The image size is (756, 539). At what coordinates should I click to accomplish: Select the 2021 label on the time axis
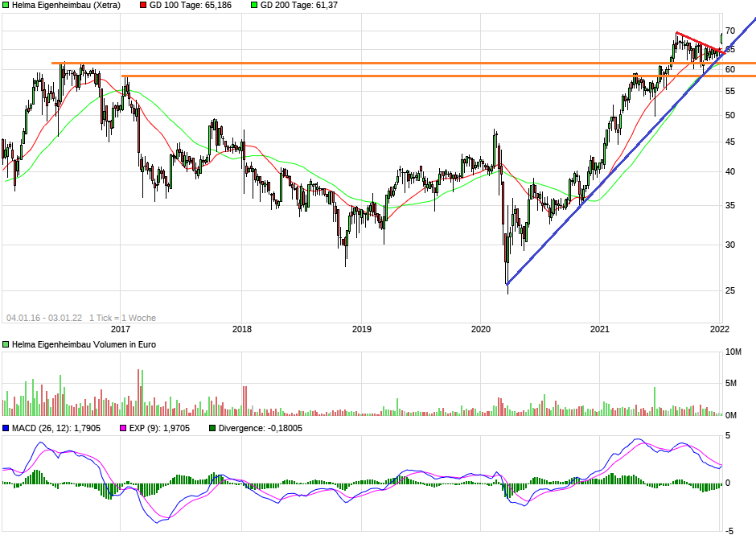pos(600,329)
